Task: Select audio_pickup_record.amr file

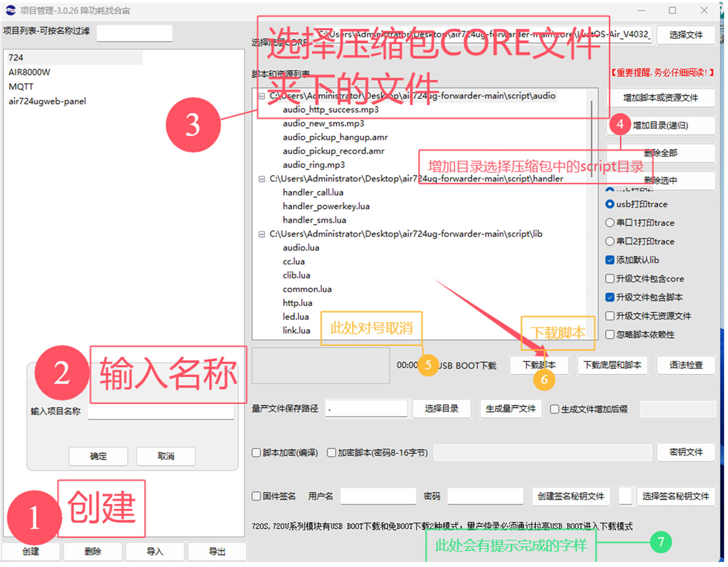Action: click(334, 151)
